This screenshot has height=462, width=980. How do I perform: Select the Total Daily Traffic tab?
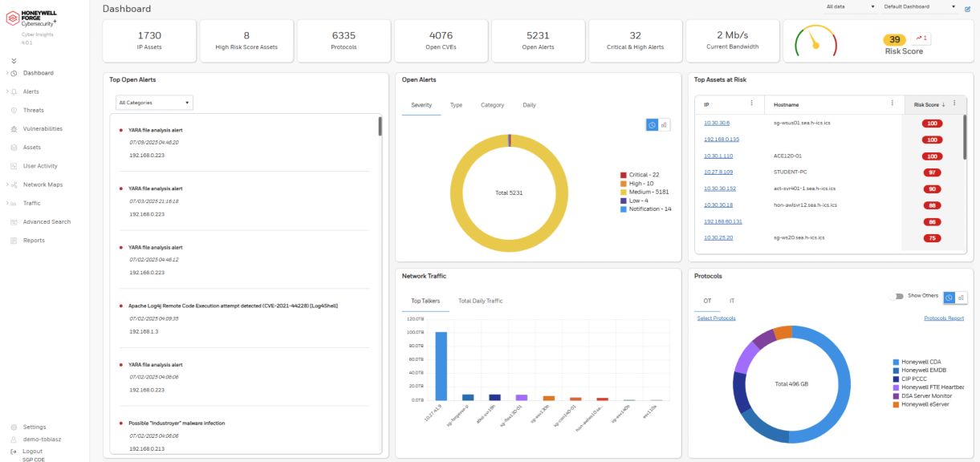click(x=482, y=300)
